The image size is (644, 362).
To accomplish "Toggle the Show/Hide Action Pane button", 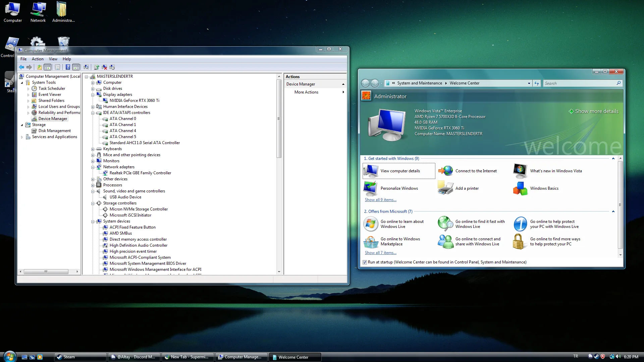I will [x=76, y=67].
